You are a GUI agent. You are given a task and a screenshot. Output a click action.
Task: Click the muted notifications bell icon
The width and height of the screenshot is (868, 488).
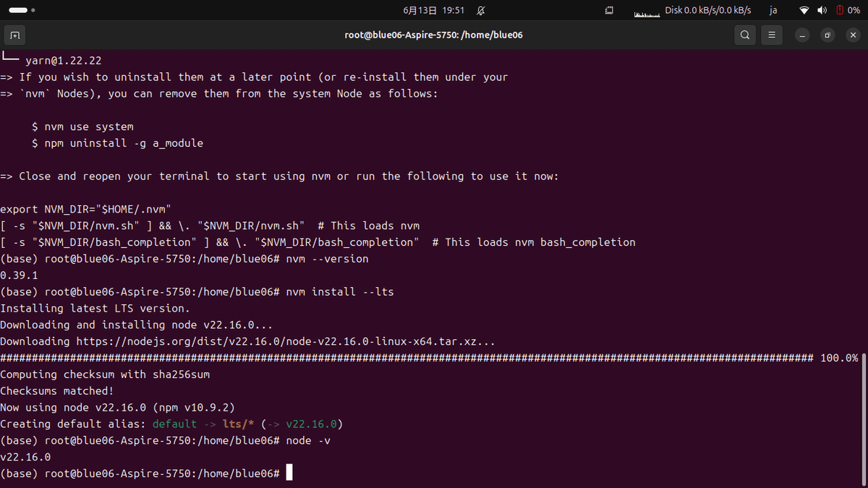[x=480, y=10]
